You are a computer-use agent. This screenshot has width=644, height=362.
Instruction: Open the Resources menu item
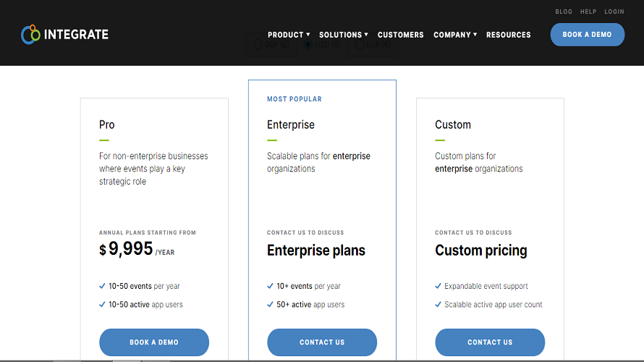click(x=509, y=35)
